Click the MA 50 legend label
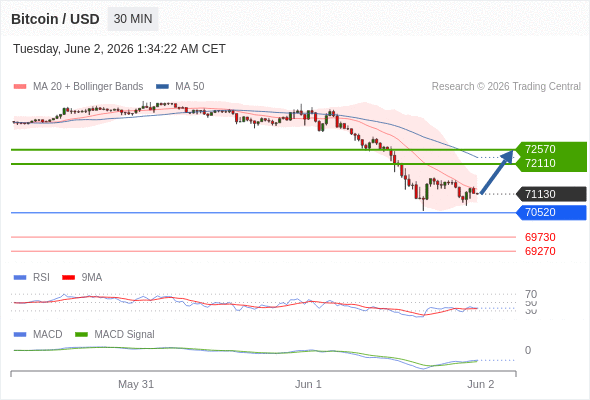This screenshot has width=590, height=400. click(190, 87)
